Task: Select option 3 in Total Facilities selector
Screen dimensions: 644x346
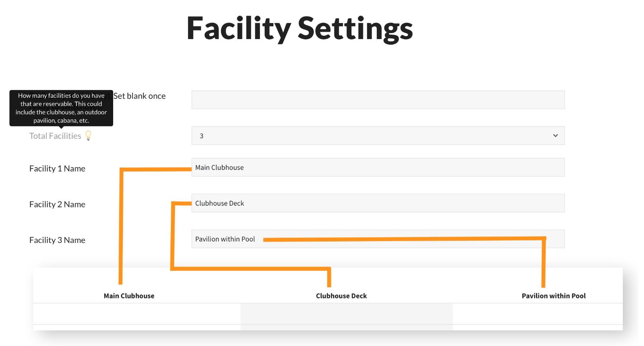Action: coord(377,135)
